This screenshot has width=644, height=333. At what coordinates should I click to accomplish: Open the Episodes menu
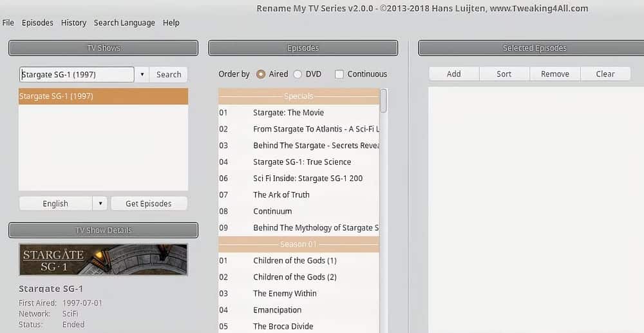tap(37, 23)
